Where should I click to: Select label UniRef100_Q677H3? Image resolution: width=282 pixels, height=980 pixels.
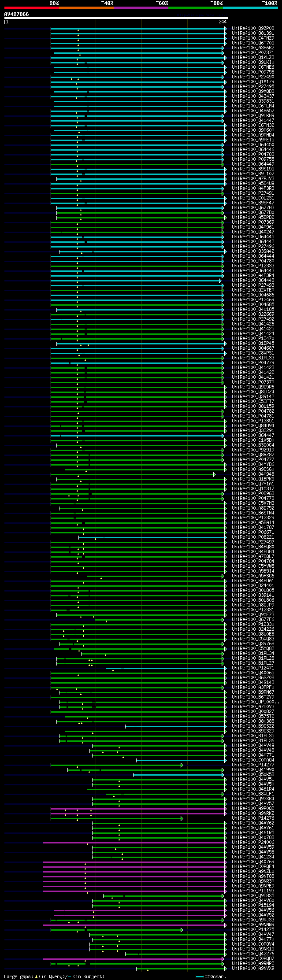click(x=253, y=208)
